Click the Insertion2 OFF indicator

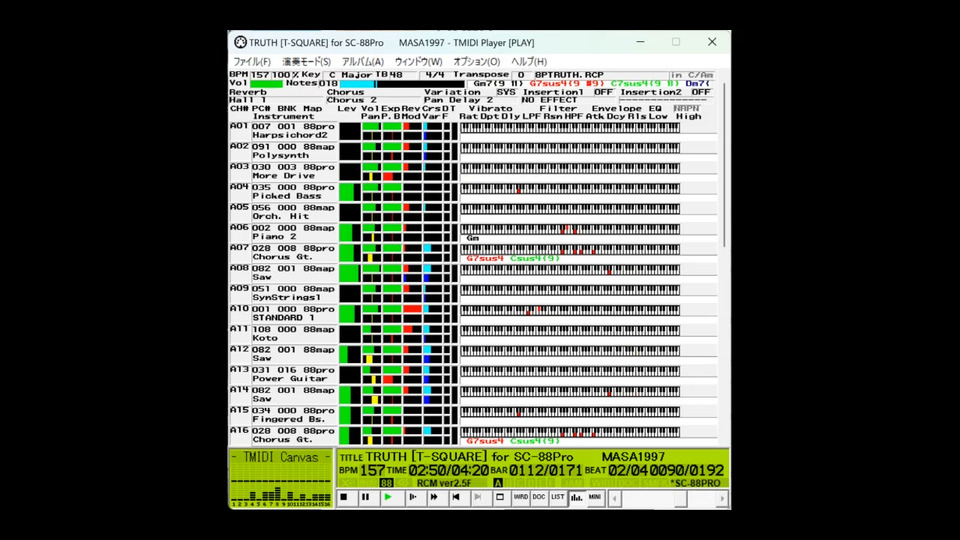[x=700, y=92]
